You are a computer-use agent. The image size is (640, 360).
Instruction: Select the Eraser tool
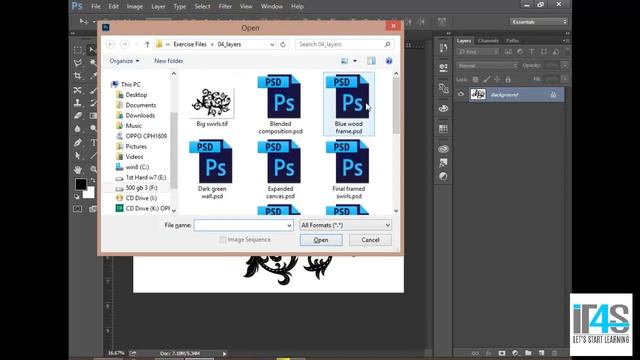[78, 116]
